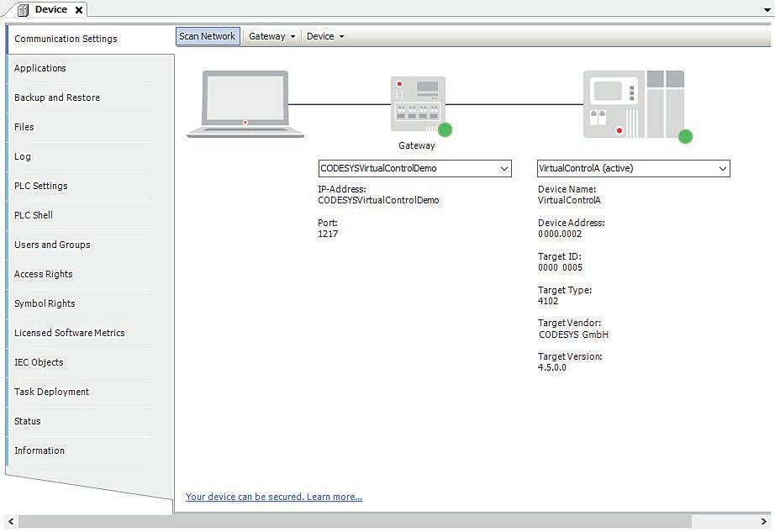This screenshot has width=775, height=532.
Task: Open the Device dropdown menu
Action: (325, 36)
